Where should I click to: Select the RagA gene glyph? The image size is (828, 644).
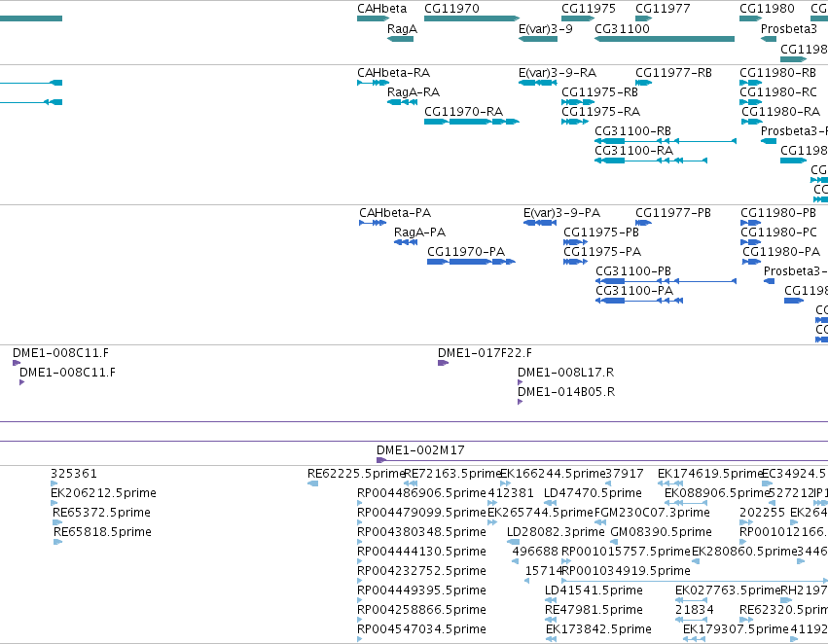[400, 39]
